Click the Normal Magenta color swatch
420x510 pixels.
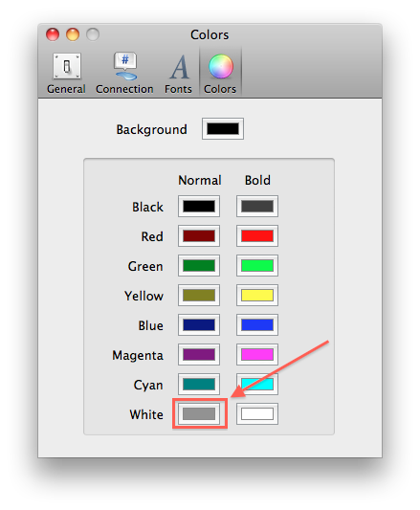pyautogui.click(x=199, y=355)
